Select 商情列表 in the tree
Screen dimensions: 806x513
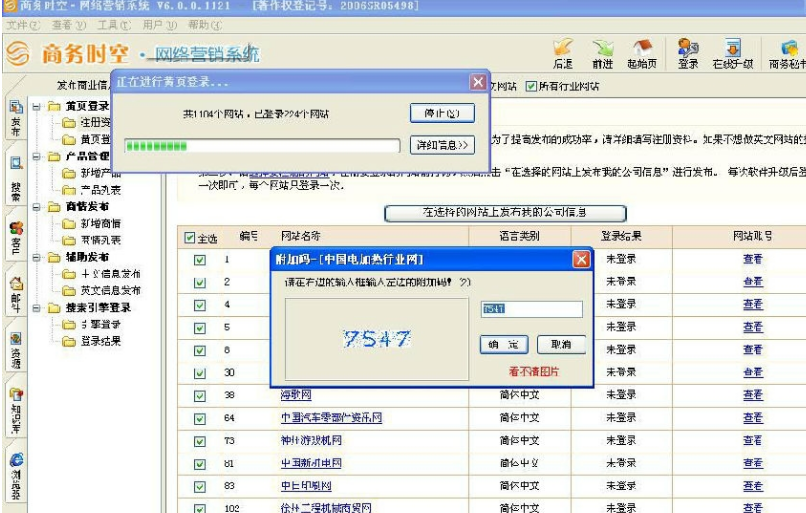[x=101, y=241]
